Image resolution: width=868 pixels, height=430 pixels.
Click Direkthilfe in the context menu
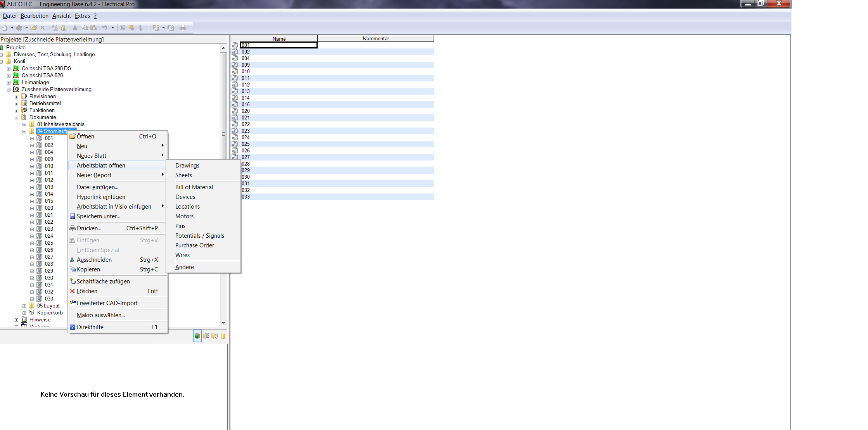[118, 327]
